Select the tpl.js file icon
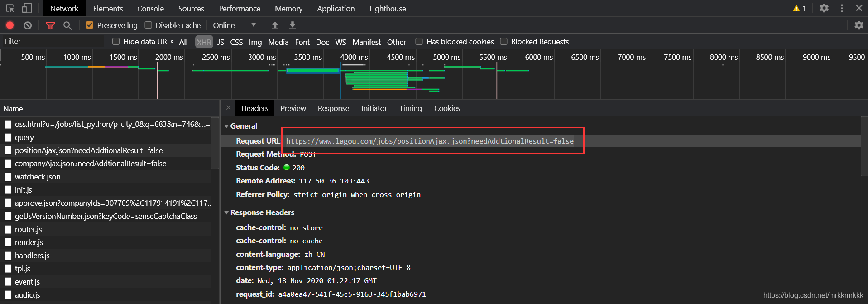The width and height of the screenshot is (868, 304). click(x=8, y=269)
